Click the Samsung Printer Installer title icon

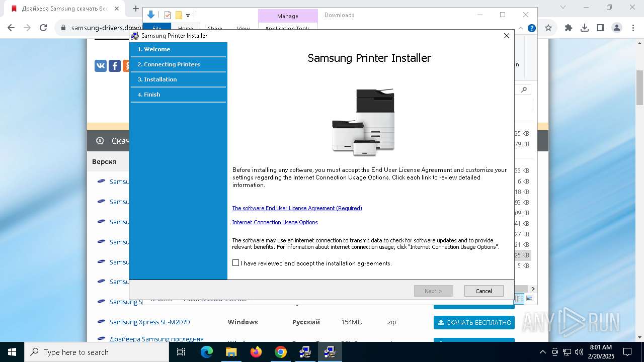pyautogui.click(x=135, y=36)
